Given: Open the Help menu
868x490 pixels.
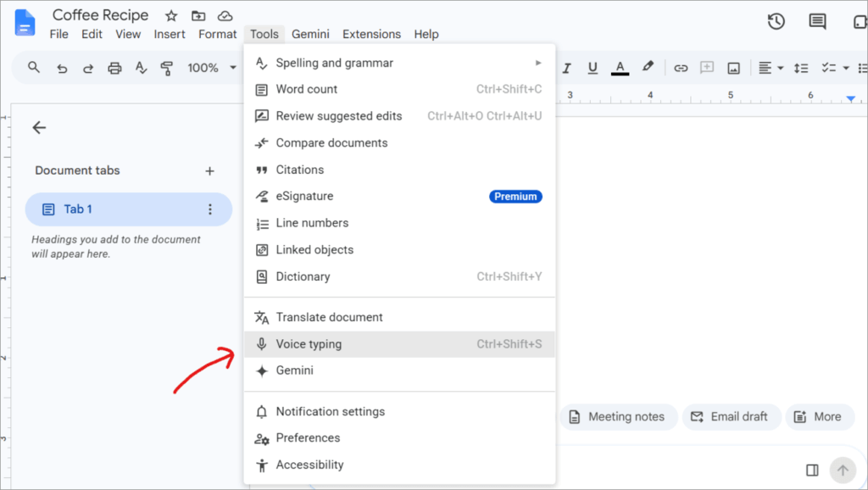Looking at the screenshot, I should pos(426,34).
